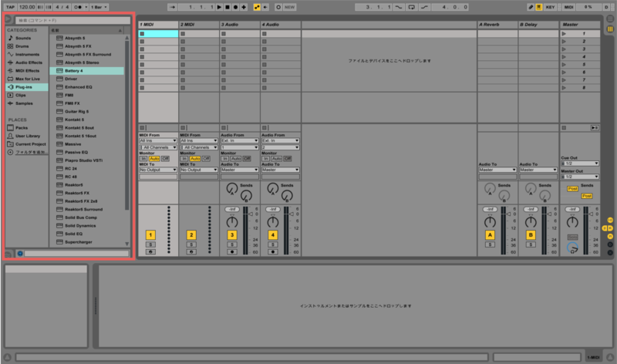Click the Kontakt 5 8out plug-in icon
617x364 pixels.
coord(59,128)
